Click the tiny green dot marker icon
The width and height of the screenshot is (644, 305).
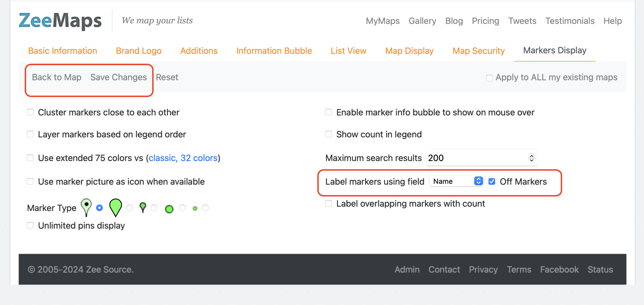click(195, 208)
